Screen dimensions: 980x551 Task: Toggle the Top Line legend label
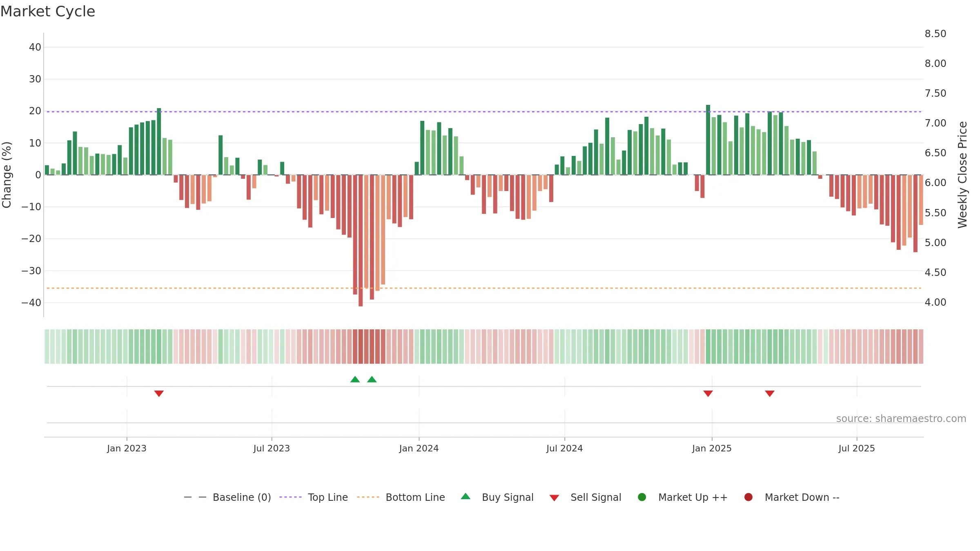(328, 497)
